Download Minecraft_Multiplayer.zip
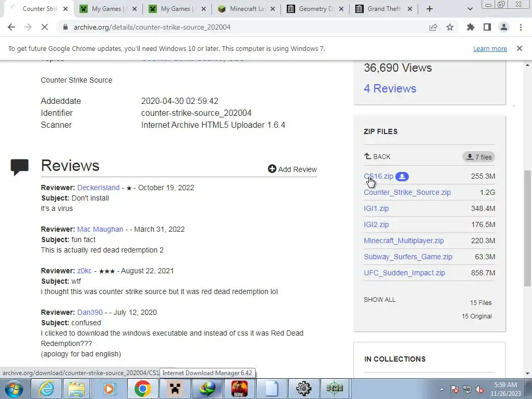Viewport: 532px width, 399px height. click(x=404, y=241)
